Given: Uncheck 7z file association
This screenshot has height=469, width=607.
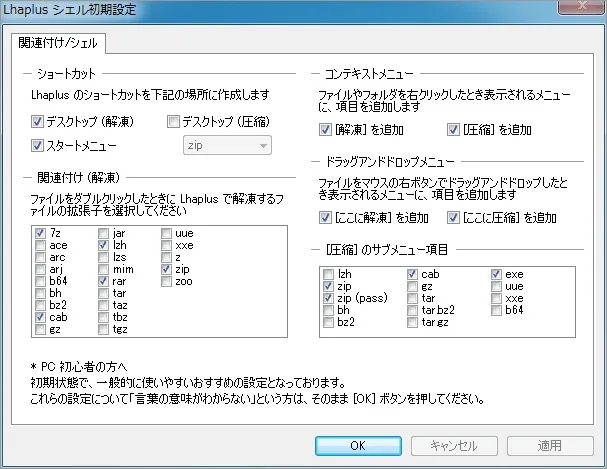Looking at the screenshot, I should coord(40,233).
